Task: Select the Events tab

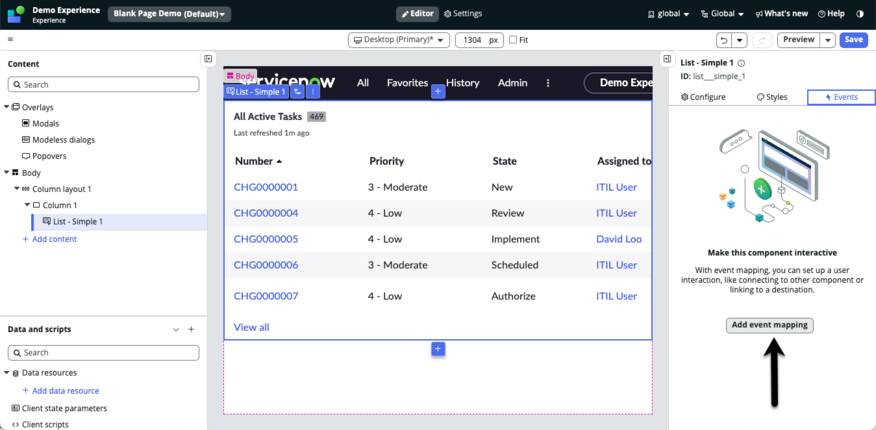Action: [x=841, y=97]
